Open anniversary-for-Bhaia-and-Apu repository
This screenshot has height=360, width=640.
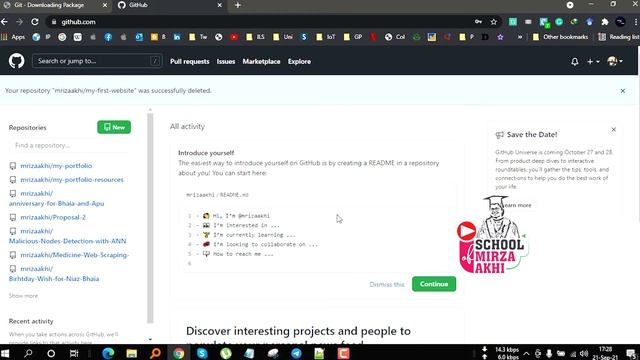click(x=56, y=198)
